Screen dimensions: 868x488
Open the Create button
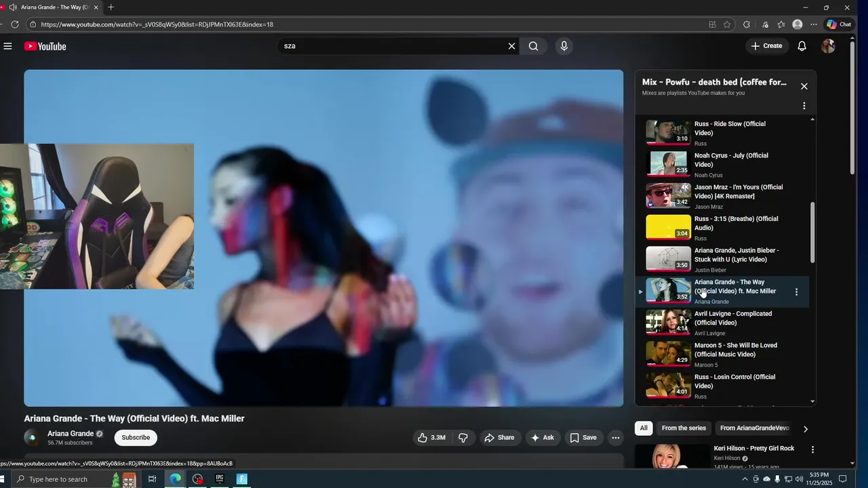(766, 46)
